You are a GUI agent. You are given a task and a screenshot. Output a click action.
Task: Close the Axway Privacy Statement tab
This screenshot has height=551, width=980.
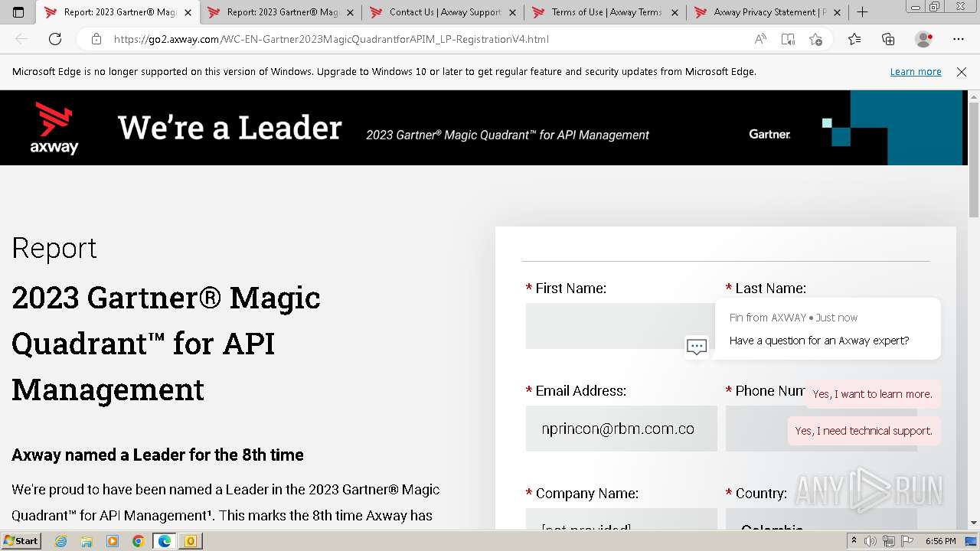pos(837,12)
